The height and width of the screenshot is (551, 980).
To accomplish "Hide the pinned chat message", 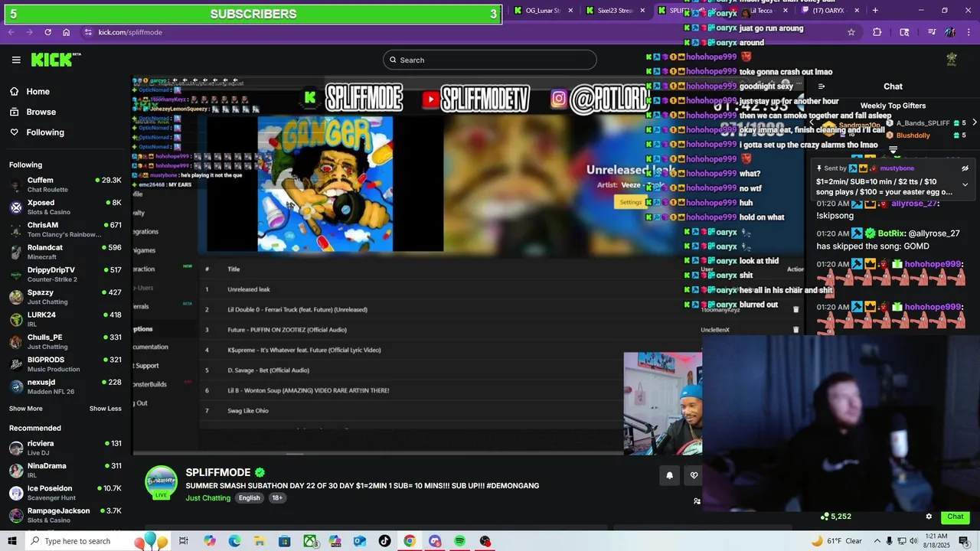I will point(965,168).
